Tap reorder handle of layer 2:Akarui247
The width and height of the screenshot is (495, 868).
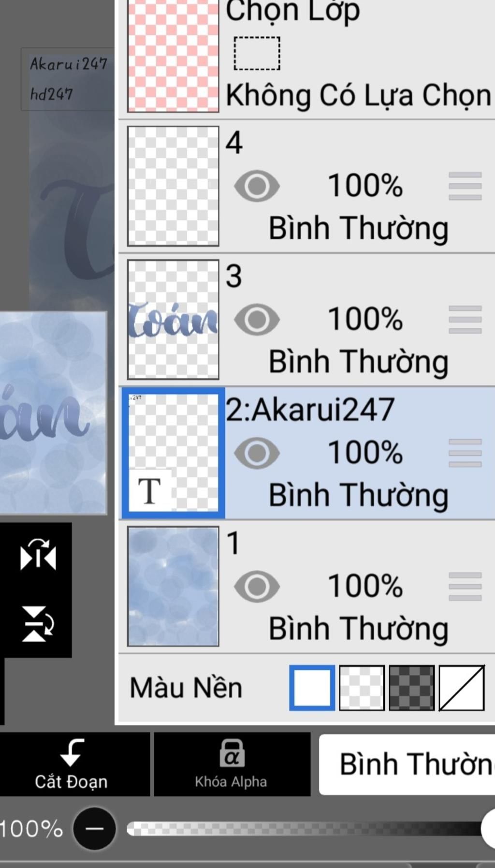(465, 453)
